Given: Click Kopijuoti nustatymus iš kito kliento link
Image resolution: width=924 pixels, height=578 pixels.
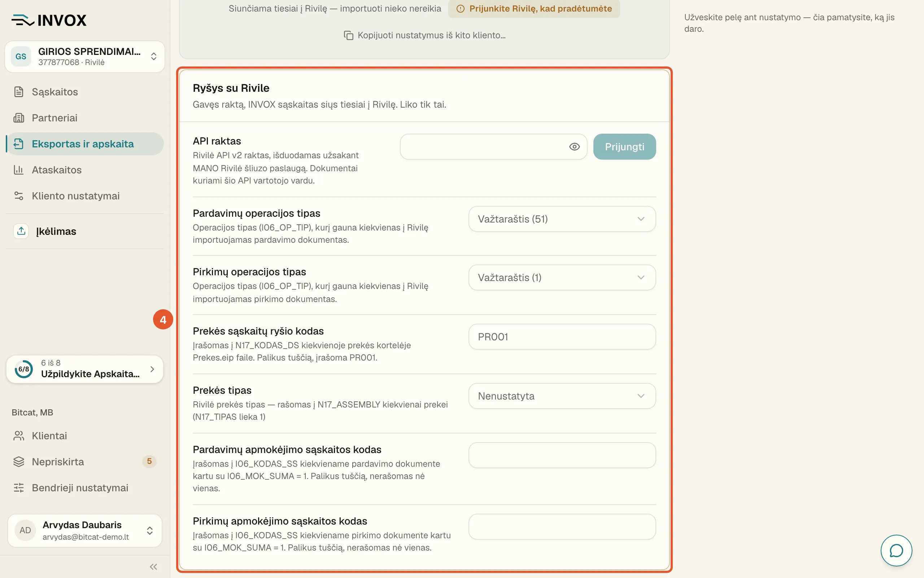Looking at the screenshot, I should [424, 35].
